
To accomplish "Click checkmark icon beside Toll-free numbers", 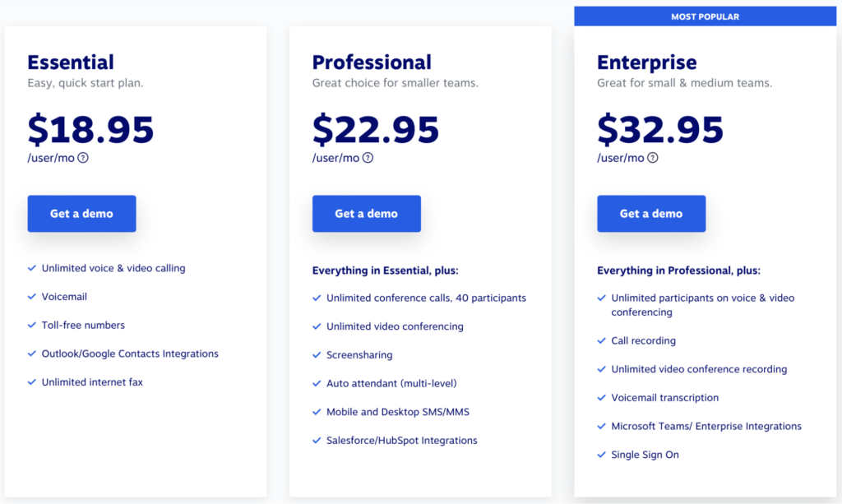I will pos(32,325).
